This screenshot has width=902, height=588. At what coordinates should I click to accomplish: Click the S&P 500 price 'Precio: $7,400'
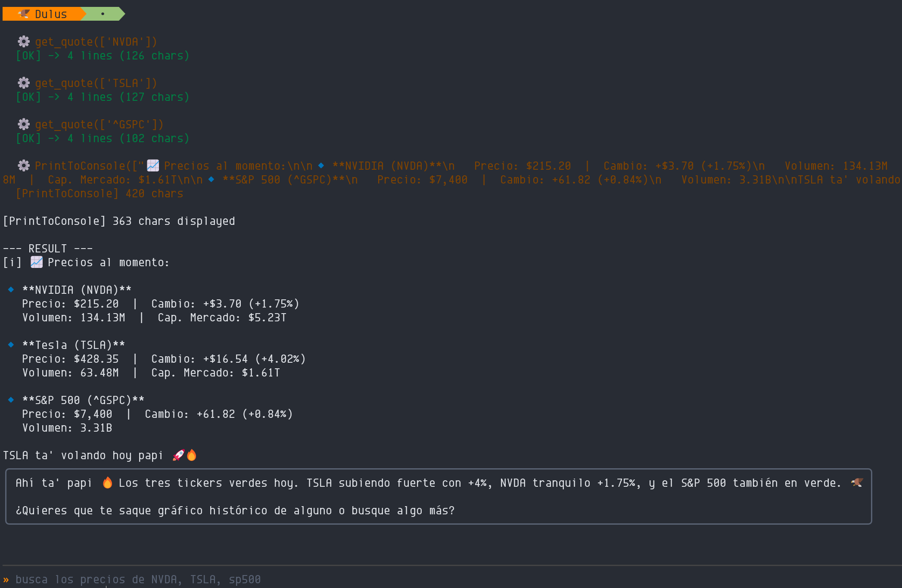pyautogui.click(x=67, y=414)
